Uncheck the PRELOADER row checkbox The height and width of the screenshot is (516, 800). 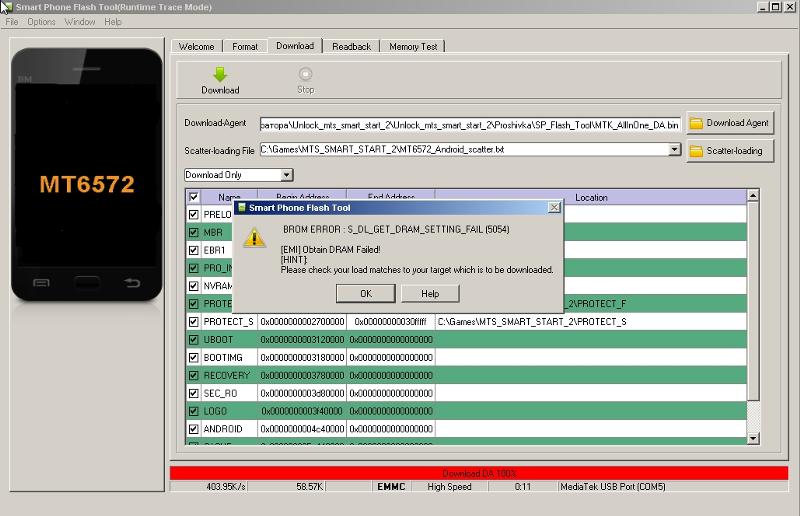coord(193,214)
